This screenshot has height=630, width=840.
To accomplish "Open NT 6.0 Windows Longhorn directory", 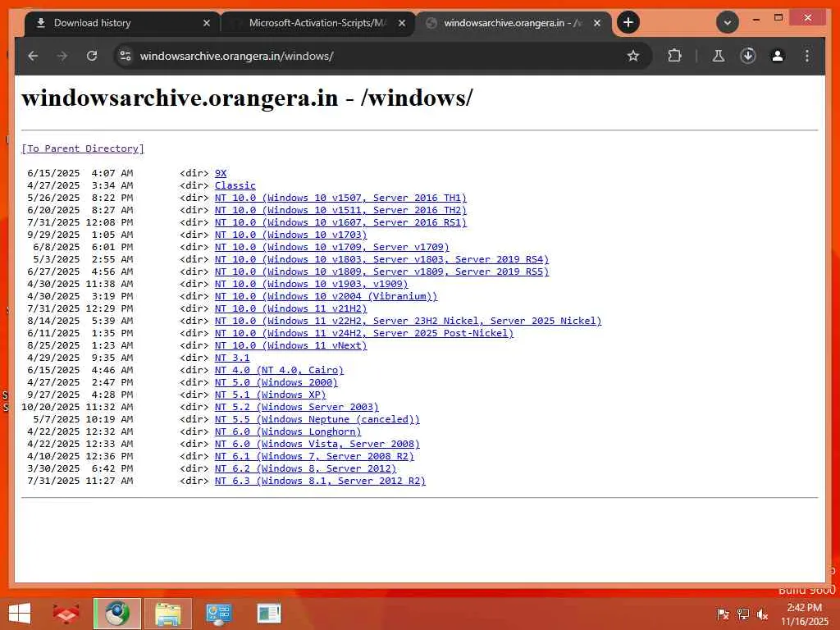I will click(x=288, y=431).
